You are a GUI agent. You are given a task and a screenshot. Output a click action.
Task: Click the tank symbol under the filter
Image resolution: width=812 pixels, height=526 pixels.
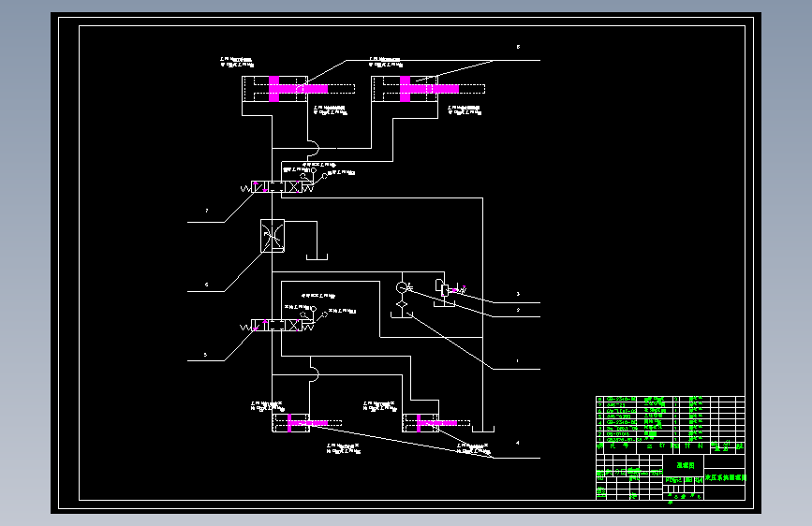(x=402, y=314)
